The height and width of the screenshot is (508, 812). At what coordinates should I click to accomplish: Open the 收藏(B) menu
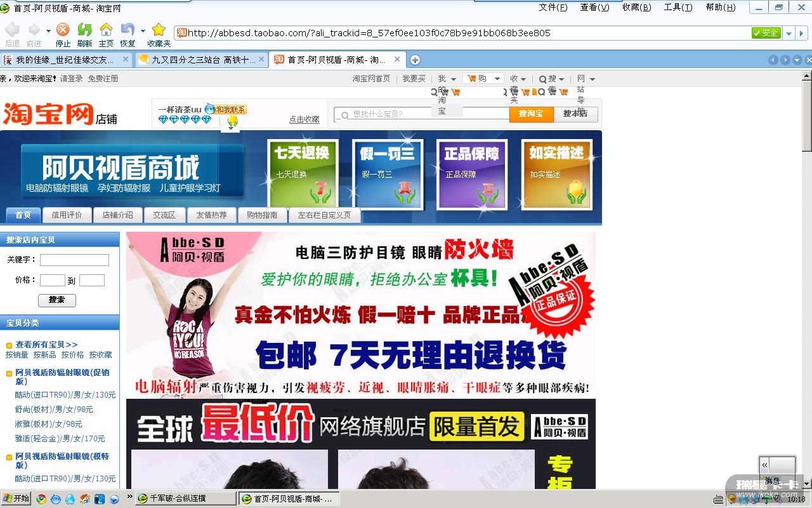click(x=636, y=8)
